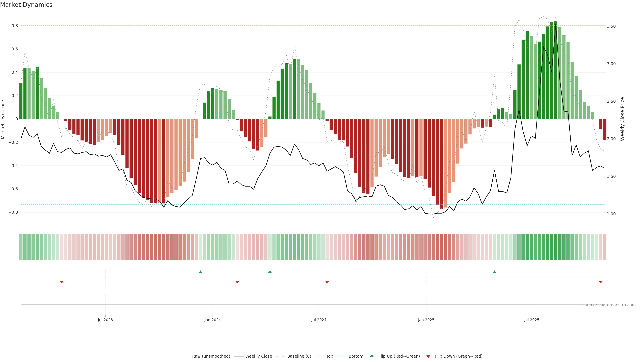
Task: Click the 3.50 right axis tick label
Action: pyautogui.click(x=611, y=26)
